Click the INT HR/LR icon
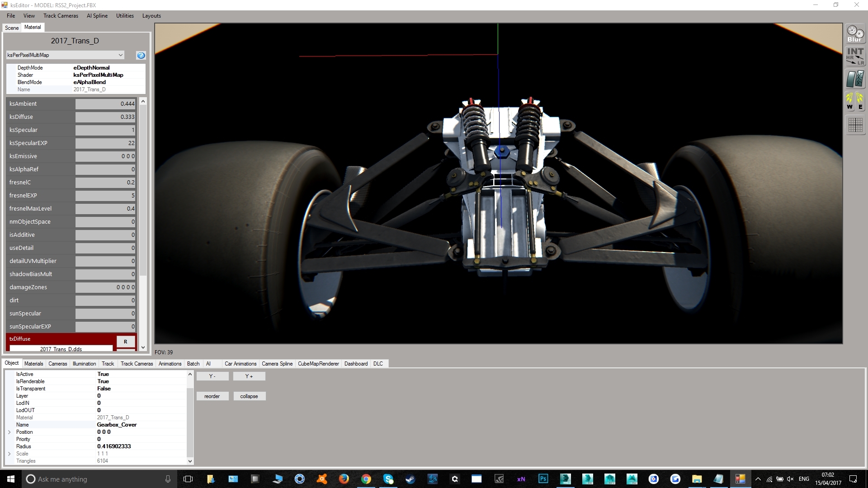Screen dimensions: 868x488 pos(855,56)
